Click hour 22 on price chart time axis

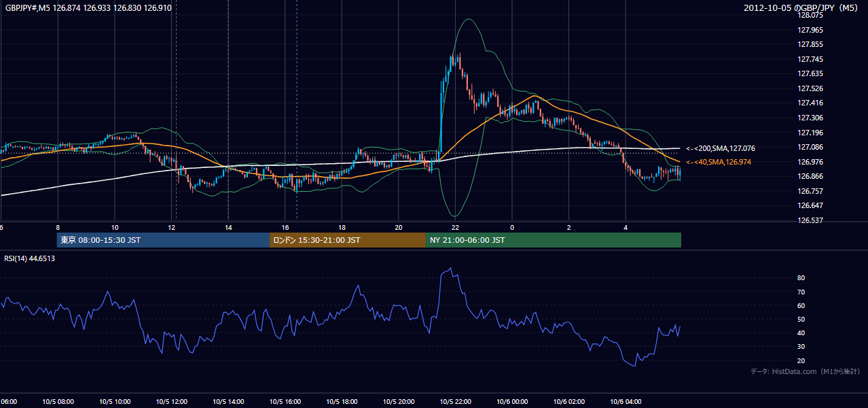(x=456, y=228)
